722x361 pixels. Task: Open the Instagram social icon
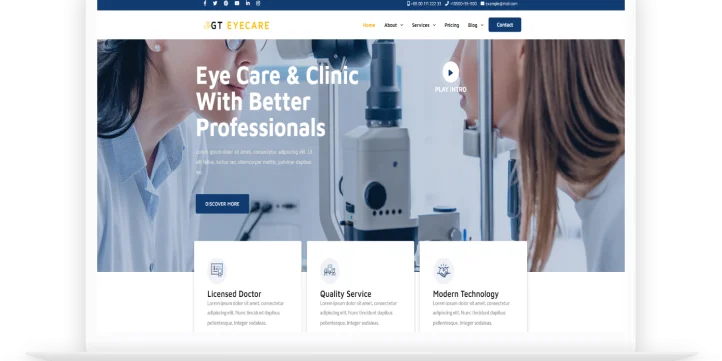coord(258,3)
